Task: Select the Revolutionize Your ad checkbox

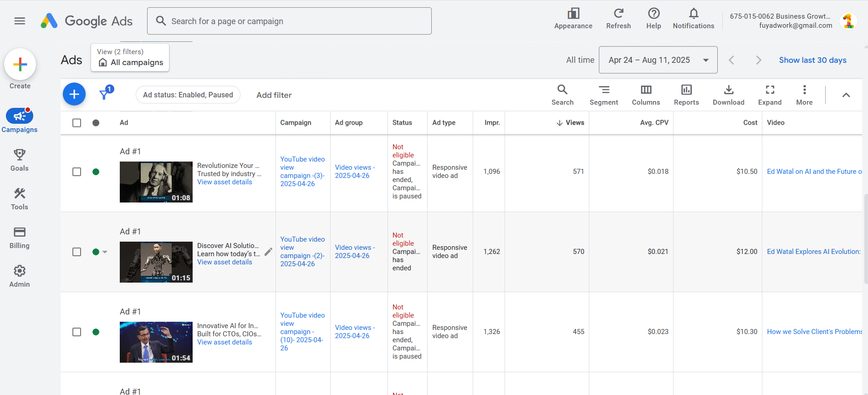Action: (x=77, y=172)
